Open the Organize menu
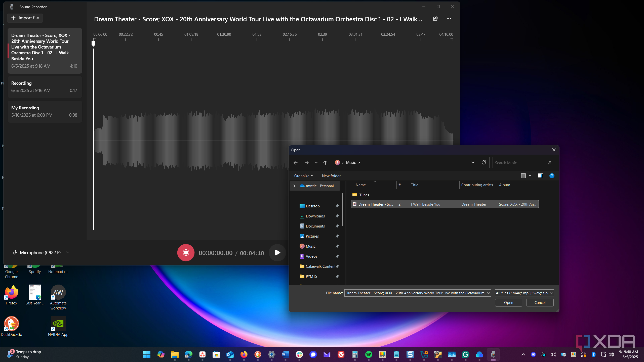The image size is (644, 362). point(303,176)
